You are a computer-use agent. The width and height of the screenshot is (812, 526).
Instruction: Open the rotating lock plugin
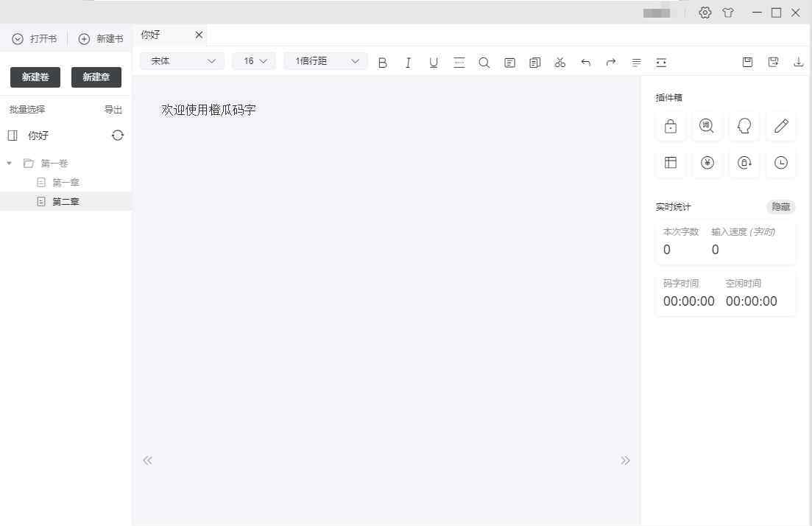click(x=744, y=163)
